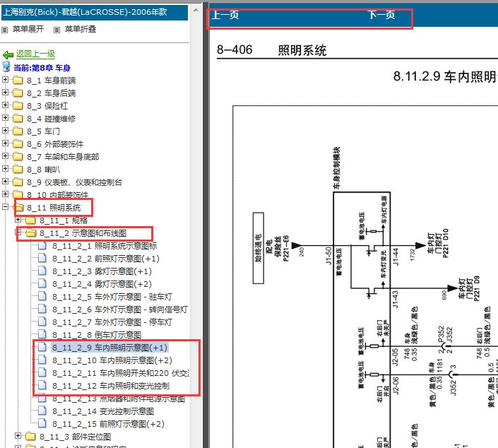The height and width of the screenshot is (448, 498).
Task: Click the folder icon for 8_1 车身前端
Action: point(18,80)
